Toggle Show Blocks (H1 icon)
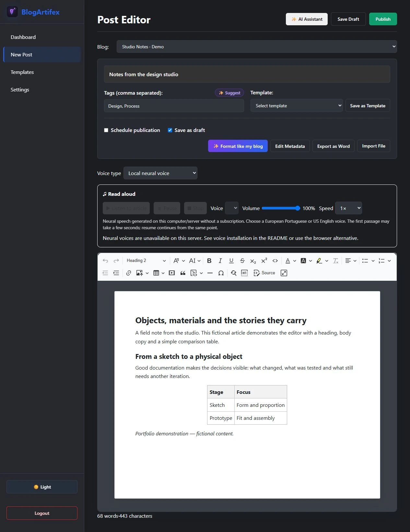410x532 pixels. pos(244,273)
